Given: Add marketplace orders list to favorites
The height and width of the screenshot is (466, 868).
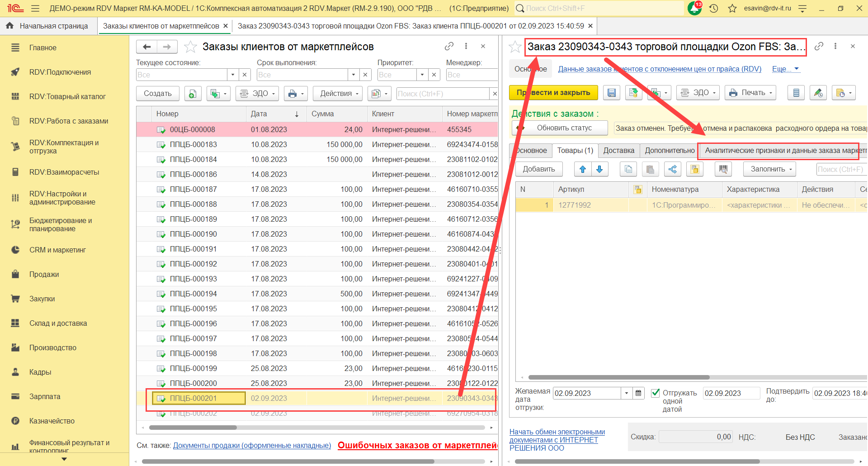Looking at the screenshot, I should (191, 47).
